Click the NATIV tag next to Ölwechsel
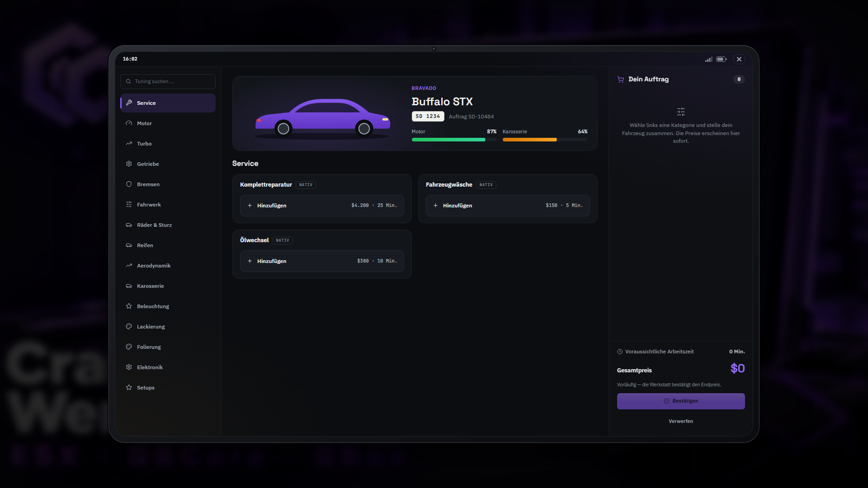868x488 pixels. pos(283,240)
